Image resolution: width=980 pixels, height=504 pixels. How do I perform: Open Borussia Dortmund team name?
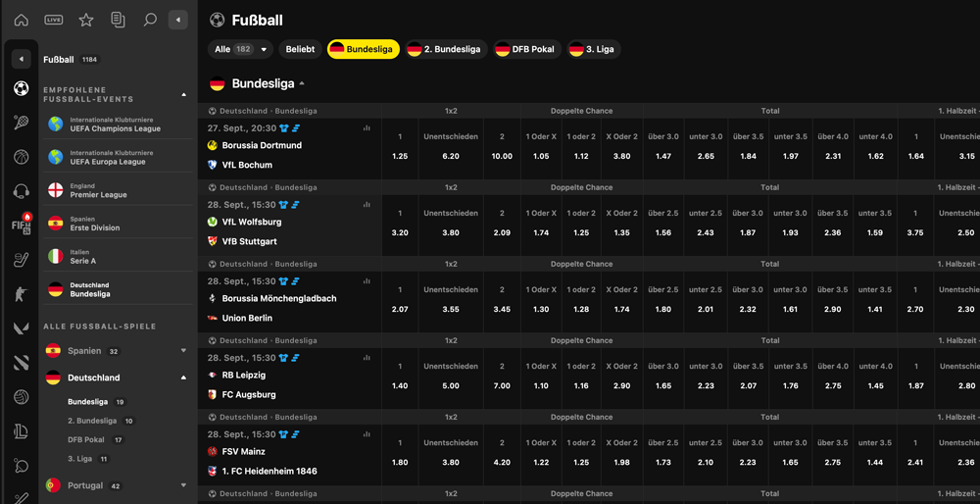pyautogui.click(x=262, y=145)
